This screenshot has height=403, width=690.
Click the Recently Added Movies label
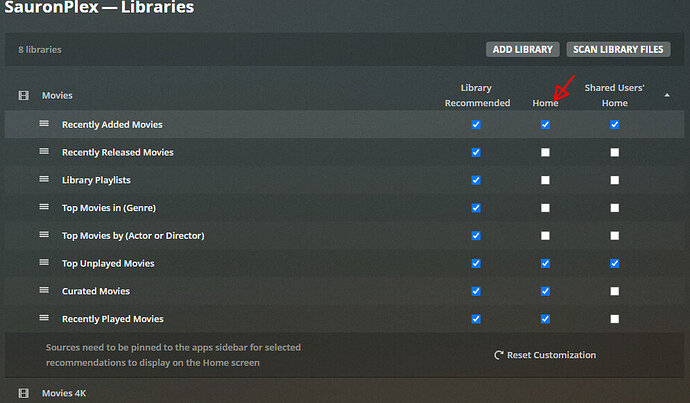click(112, 125)
